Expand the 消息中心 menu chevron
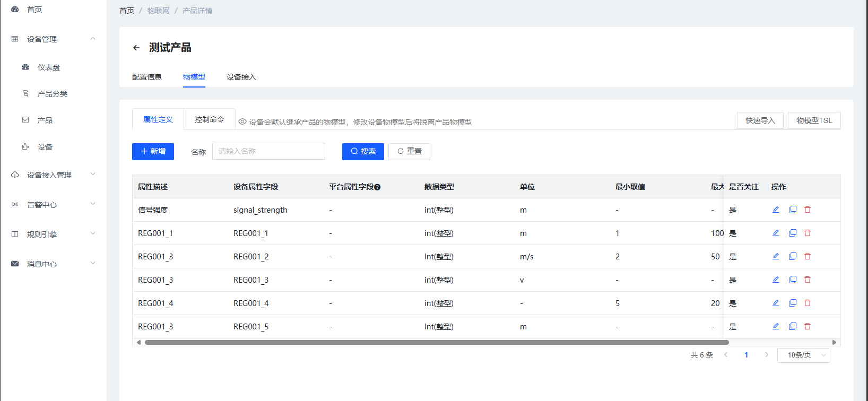Viewport: 868px width, 401px height. (93, 263)
